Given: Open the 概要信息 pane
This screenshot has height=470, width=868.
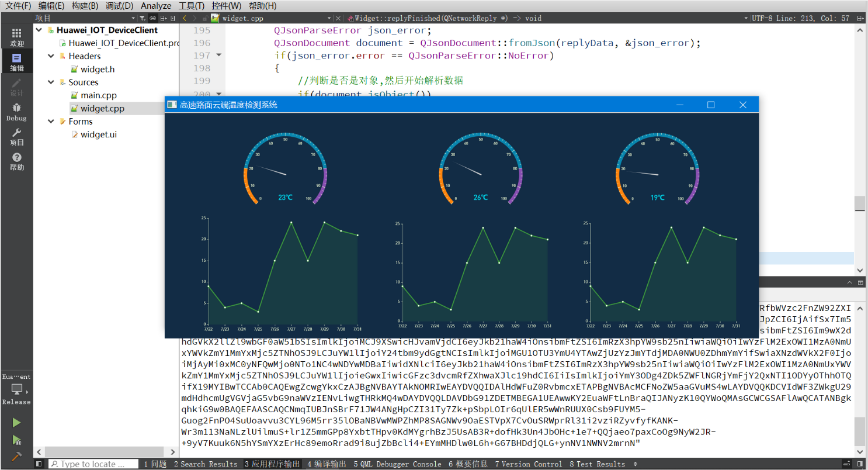Looking at the screenshot, I should (468, 464).
